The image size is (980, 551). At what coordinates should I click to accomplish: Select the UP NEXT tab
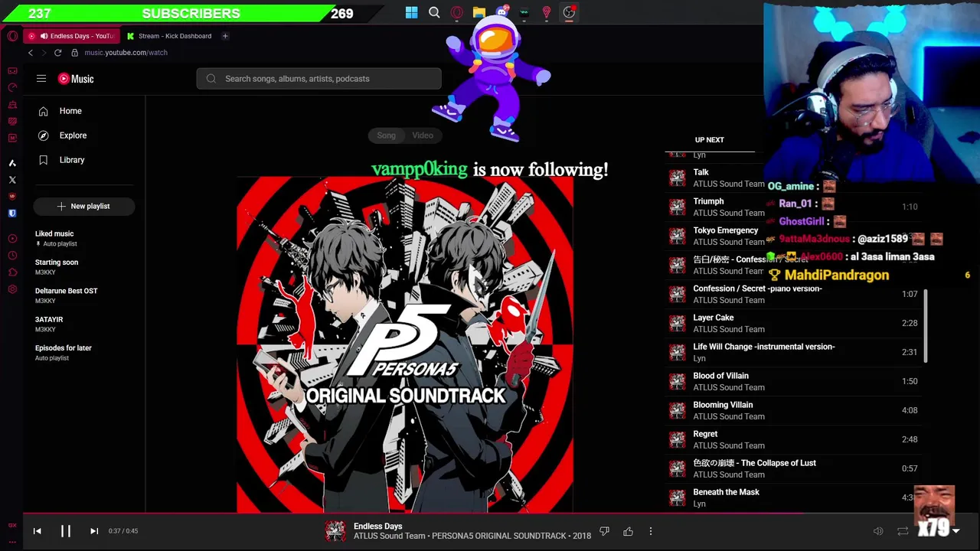709,140
